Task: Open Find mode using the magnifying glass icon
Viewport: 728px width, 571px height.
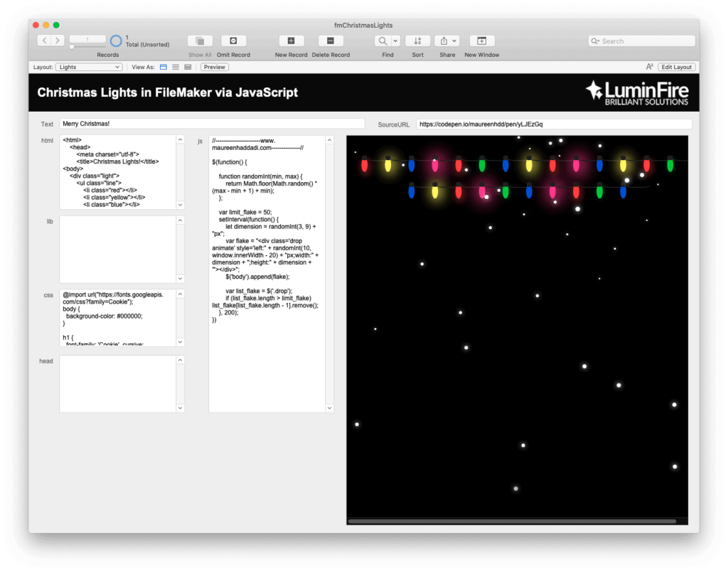Action: [382, 41]
